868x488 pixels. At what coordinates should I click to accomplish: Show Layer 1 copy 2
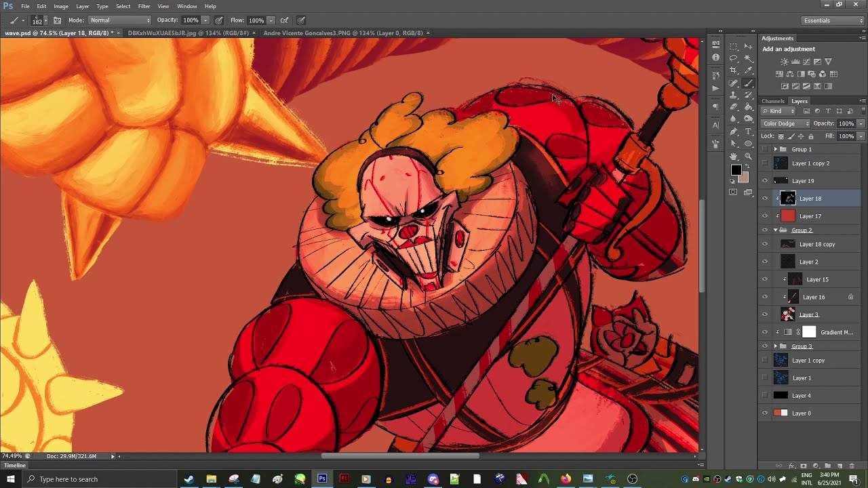765,163
